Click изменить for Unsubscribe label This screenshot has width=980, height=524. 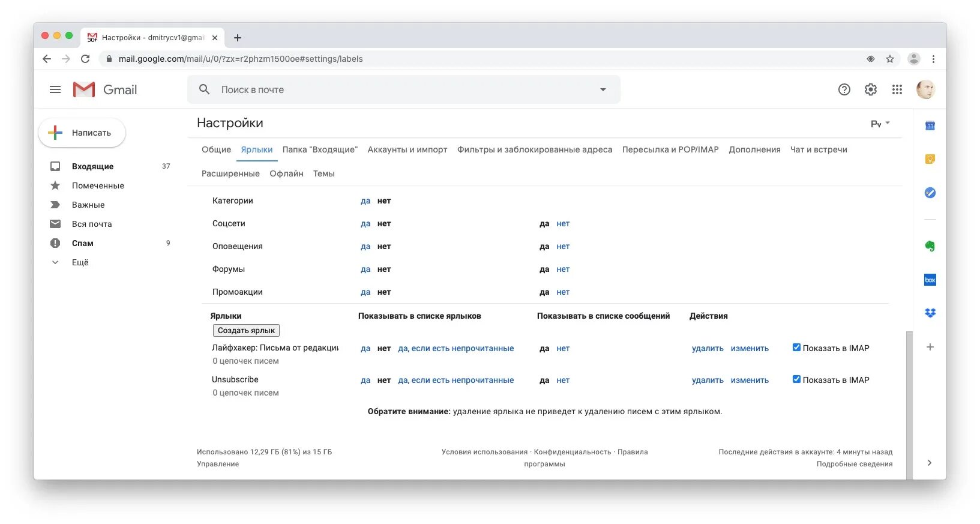[x=750, y=380]
